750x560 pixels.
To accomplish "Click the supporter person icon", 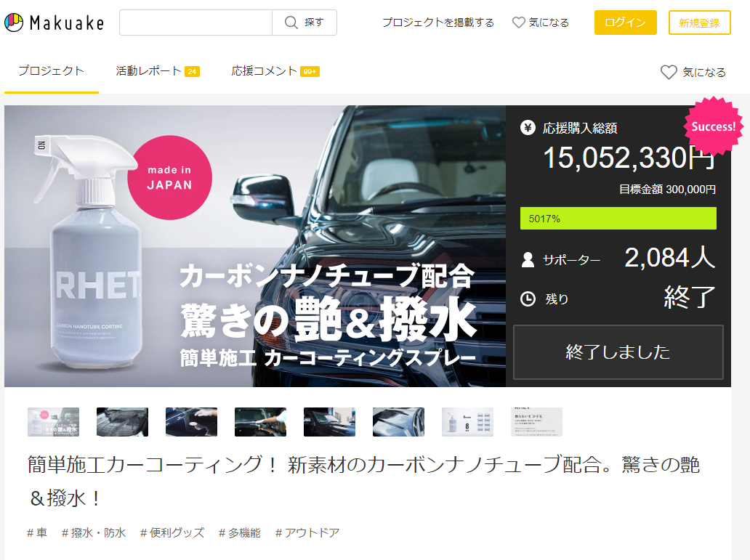I will click(x=528, y=260).
